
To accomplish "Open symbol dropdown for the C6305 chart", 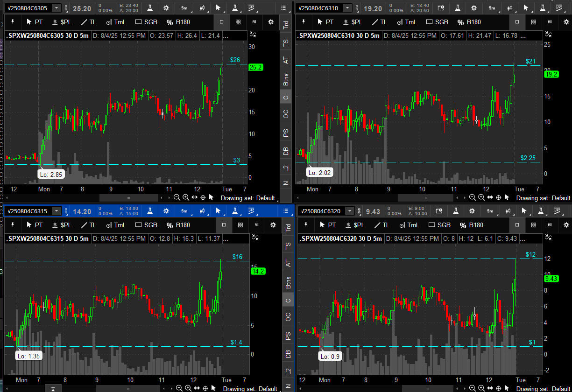I will (x=56, y=8).
